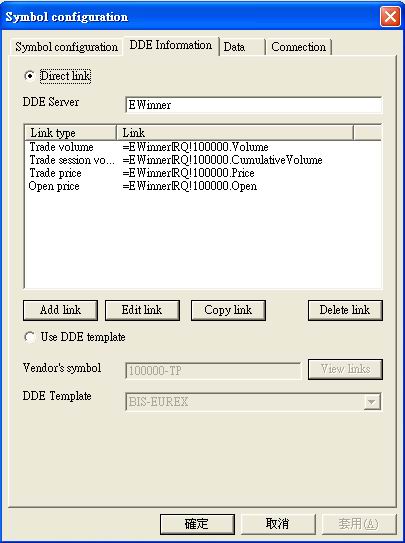
Task: Click the Link column header
Action: tap(235, 133)
